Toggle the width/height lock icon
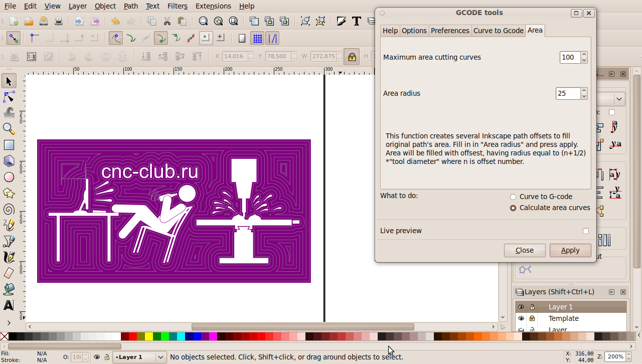Screen dimensions: 642x364 352,57
